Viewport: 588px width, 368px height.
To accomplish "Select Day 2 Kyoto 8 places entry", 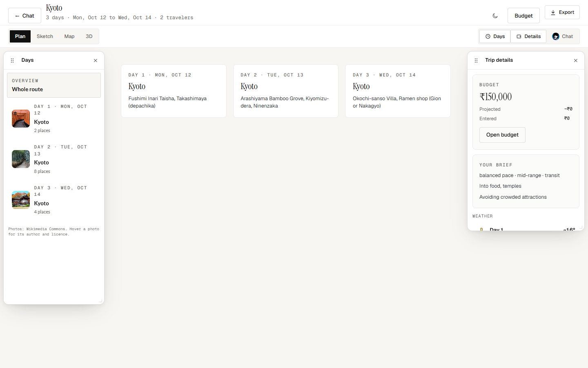I will tap(54, 159).
